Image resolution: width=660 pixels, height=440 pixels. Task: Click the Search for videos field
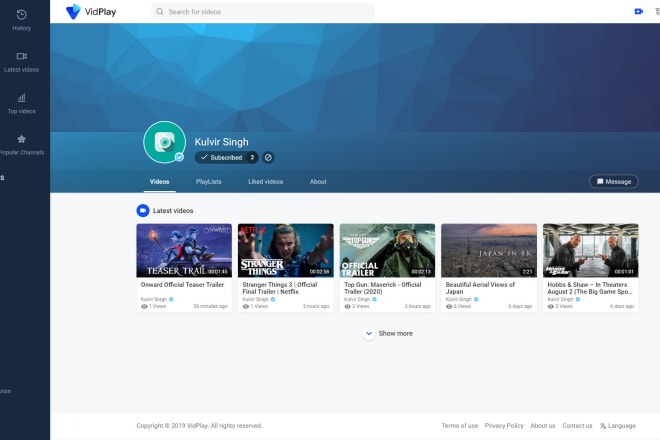pos(263,12)
